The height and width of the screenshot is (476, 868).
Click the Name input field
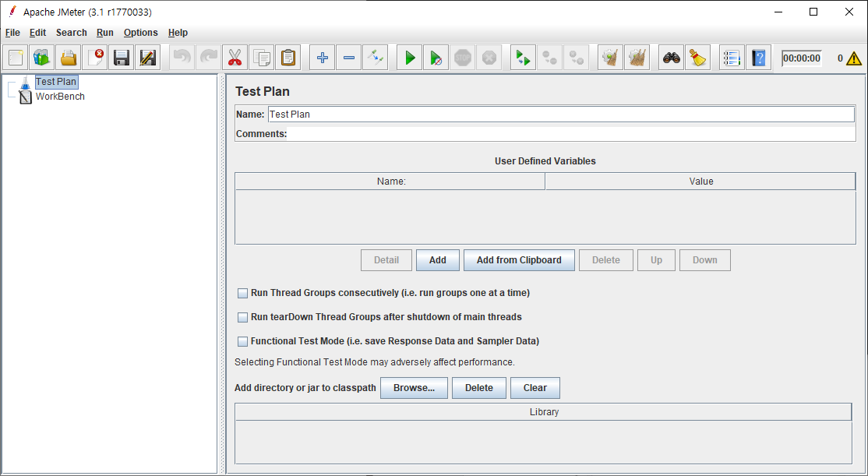(x=561, y=115)
